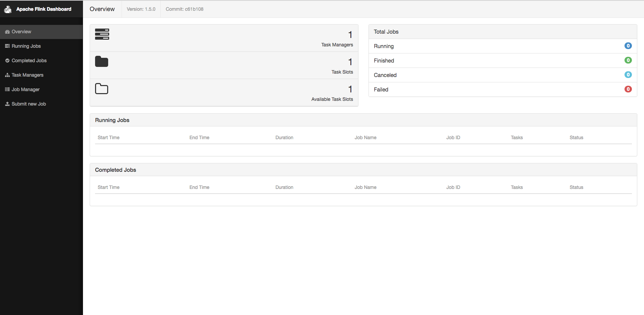This screenshot has height=315, width=644.
Task: Open the Job Manager page link
Action: pos(26,89)
